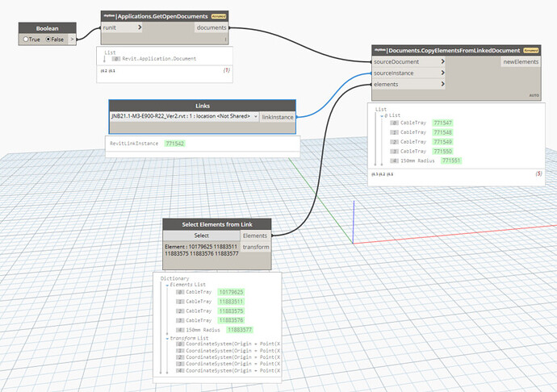This screenshot has height=392, width=557.
Task: Click the RevitLinkInstance ID 771542
Action: tap(175, 144)
